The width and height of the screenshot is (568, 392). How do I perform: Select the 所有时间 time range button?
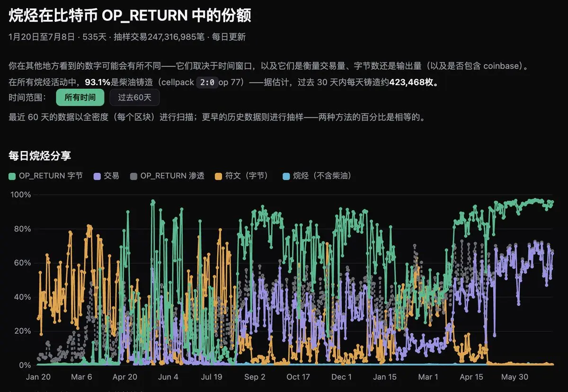pyautogui.click(x=80, y=98)
